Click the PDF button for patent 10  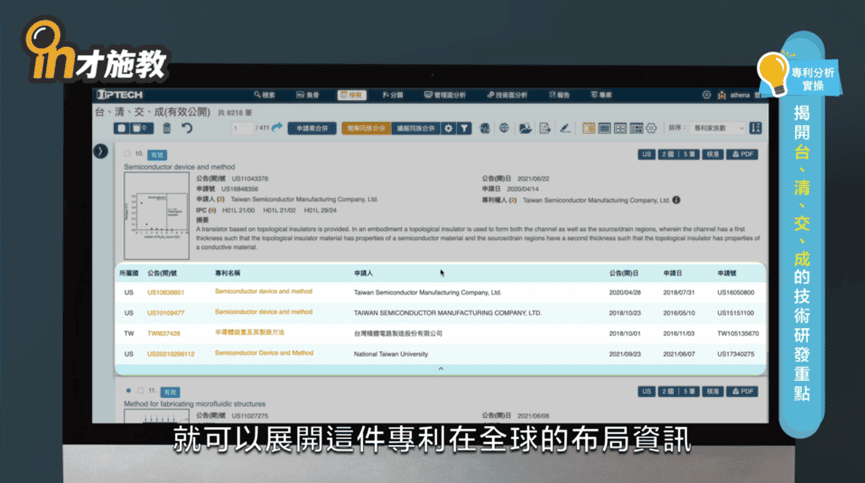[744, 155]
